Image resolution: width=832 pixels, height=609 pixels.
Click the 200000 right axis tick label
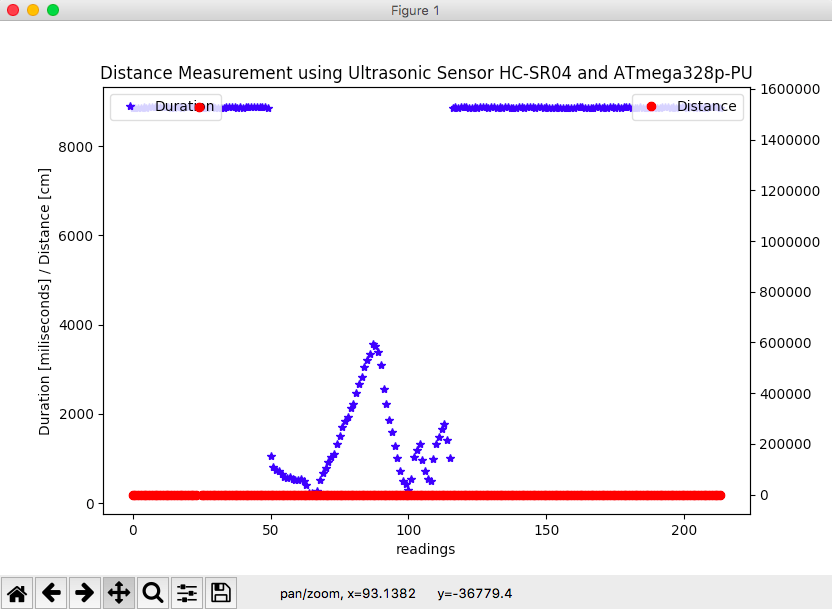[785, 444]
